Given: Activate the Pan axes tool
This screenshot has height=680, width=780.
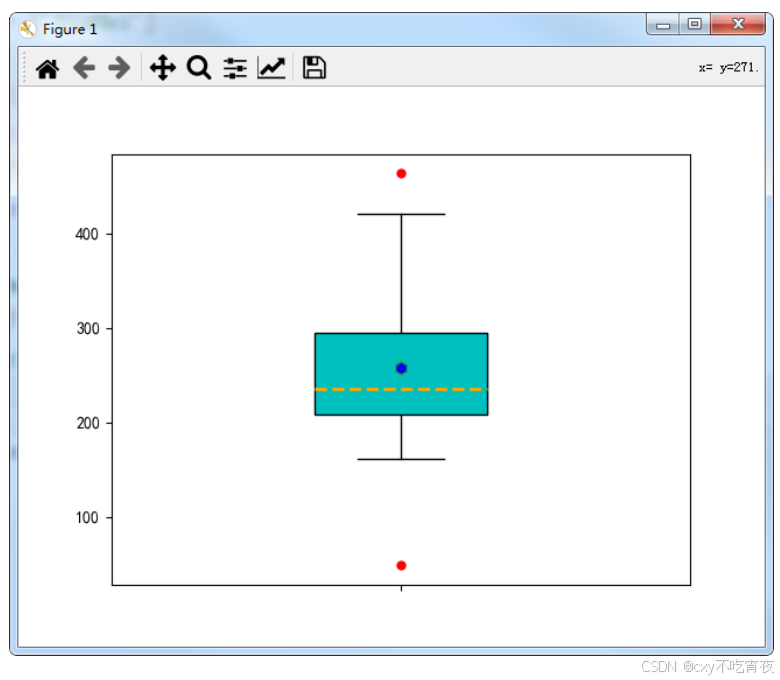Looking at the screenshot, I should click(x=163, y=68).
